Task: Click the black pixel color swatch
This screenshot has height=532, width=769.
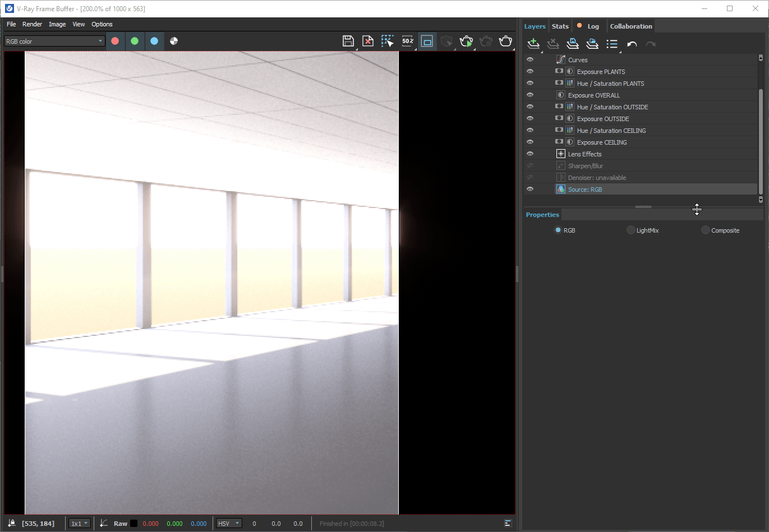Action: click(134, 523)
